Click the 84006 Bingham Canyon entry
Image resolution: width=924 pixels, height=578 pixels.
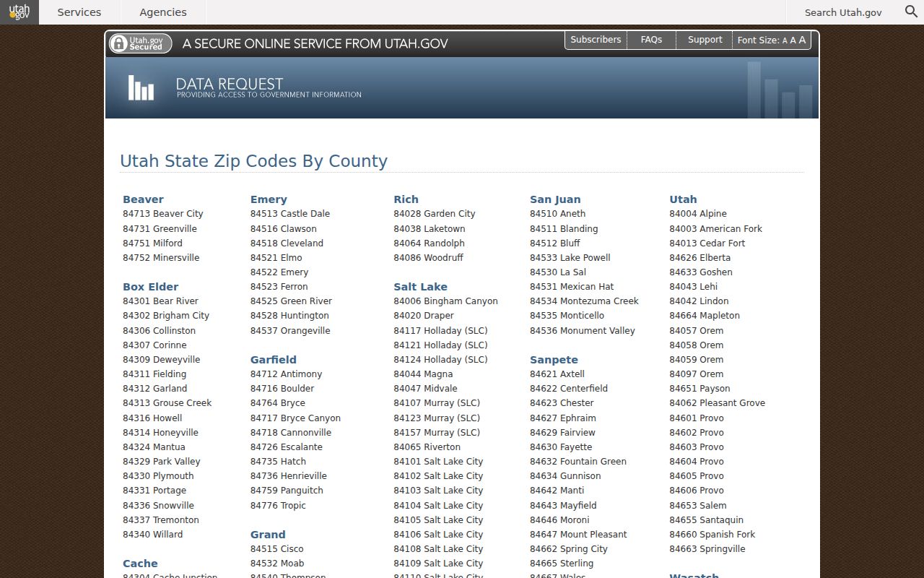(x=445, y=301)
